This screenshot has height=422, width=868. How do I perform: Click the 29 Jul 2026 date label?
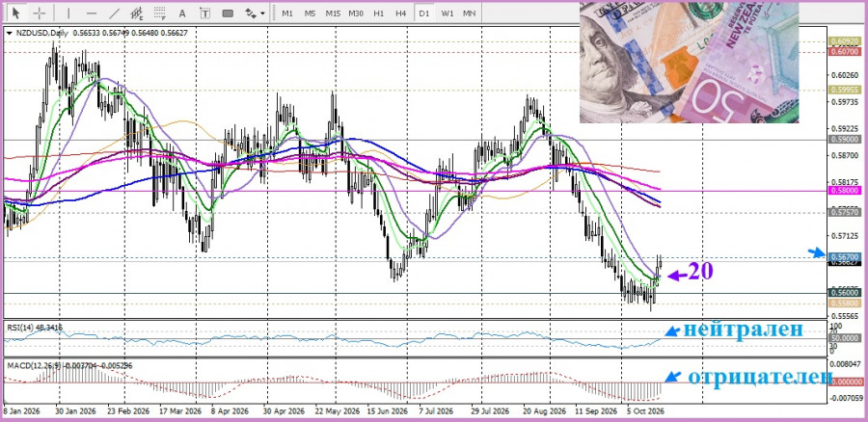tap(491, 412)
